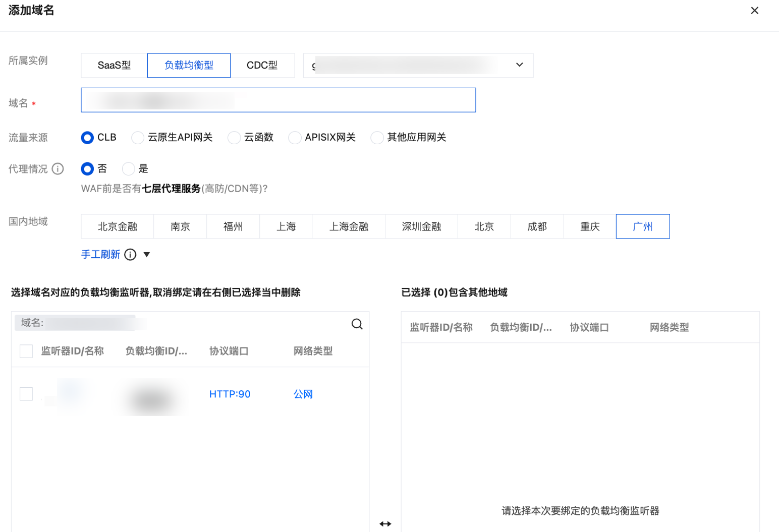Select the 上海 region
Viewport: 779px width, 532px height.
tap(286, 226)
